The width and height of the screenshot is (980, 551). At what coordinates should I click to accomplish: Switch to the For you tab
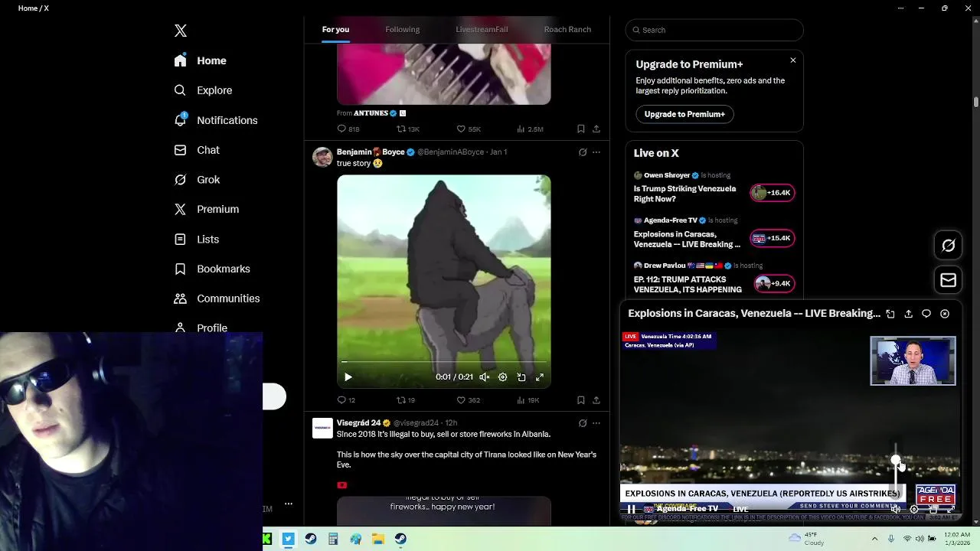[335, 30]
